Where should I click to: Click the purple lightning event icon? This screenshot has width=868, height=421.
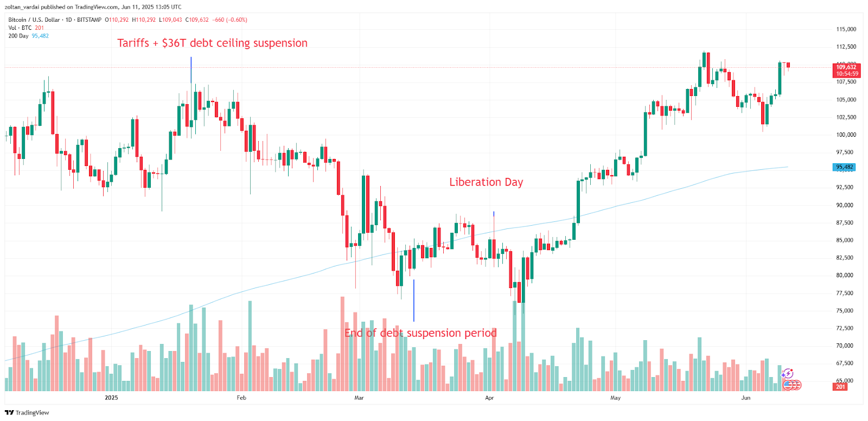[787, 374]
